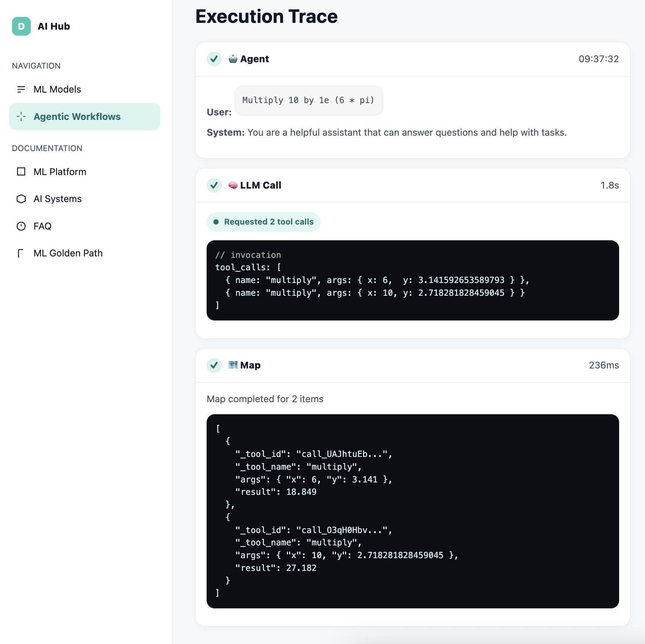The width and height of the screenshot is (645, 644).
Task: Collapse the LLM Call step header
Action: [412, 185]
